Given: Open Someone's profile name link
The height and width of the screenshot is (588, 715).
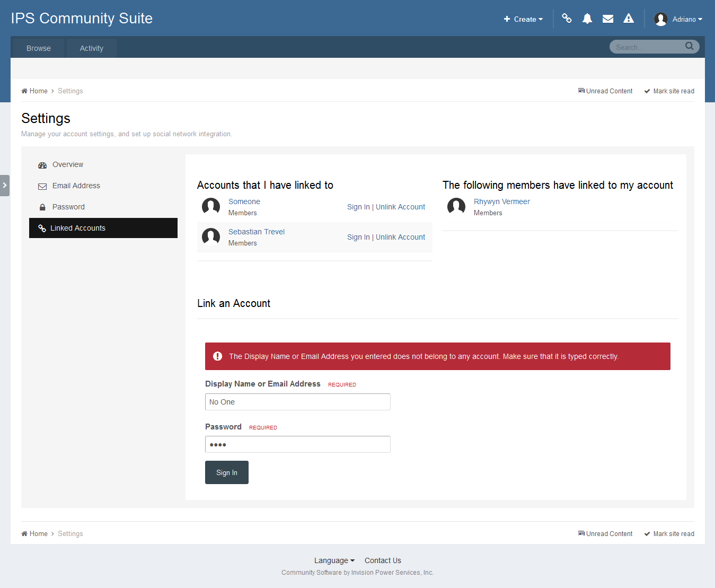Looking at the screenshot, I should tap(244, 201).
